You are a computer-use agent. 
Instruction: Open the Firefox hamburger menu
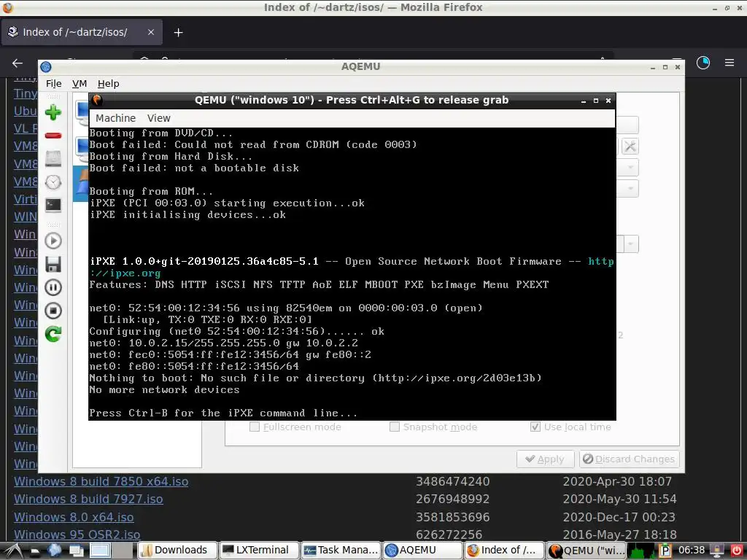tap(729, 63)
